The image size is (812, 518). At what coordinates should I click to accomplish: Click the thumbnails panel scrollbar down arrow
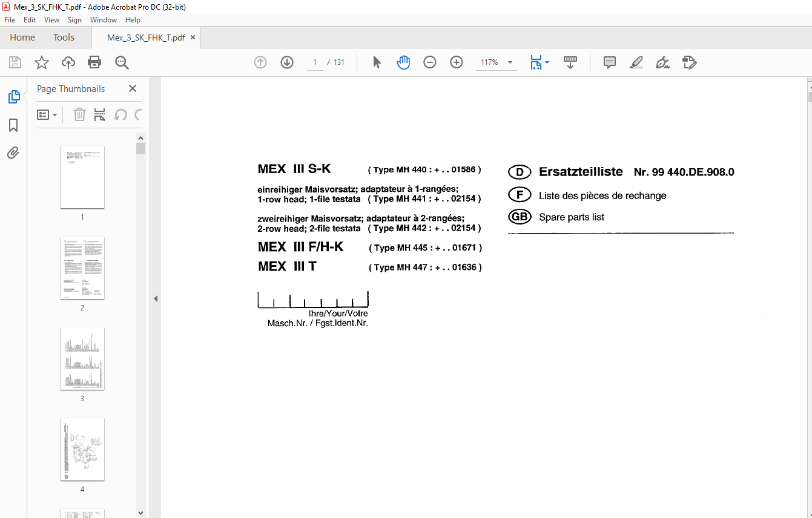140,513
